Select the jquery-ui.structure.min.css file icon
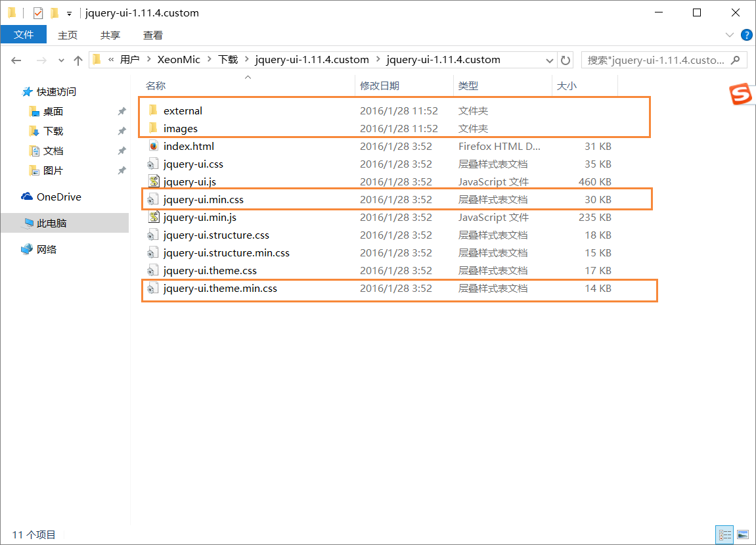 (x=153, y=253)
